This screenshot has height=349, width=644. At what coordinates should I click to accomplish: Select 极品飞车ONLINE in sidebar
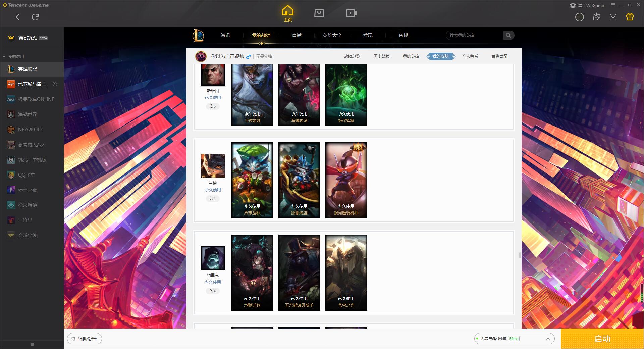(32, 99)
